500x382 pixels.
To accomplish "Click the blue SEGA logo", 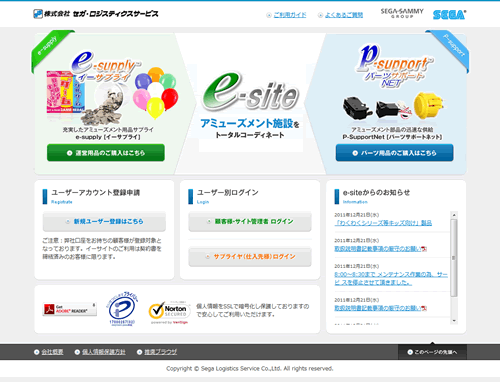I will click(x=450, y=15).
